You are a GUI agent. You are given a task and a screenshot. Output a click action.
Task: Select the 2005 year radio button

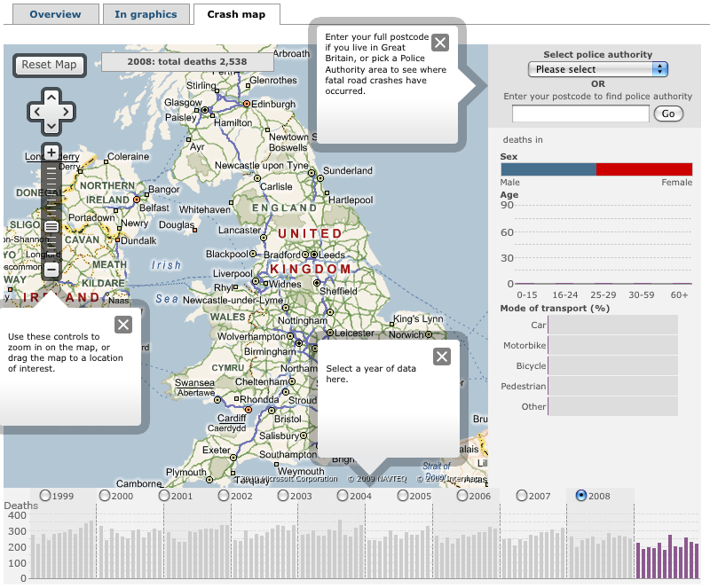(403, 495)
